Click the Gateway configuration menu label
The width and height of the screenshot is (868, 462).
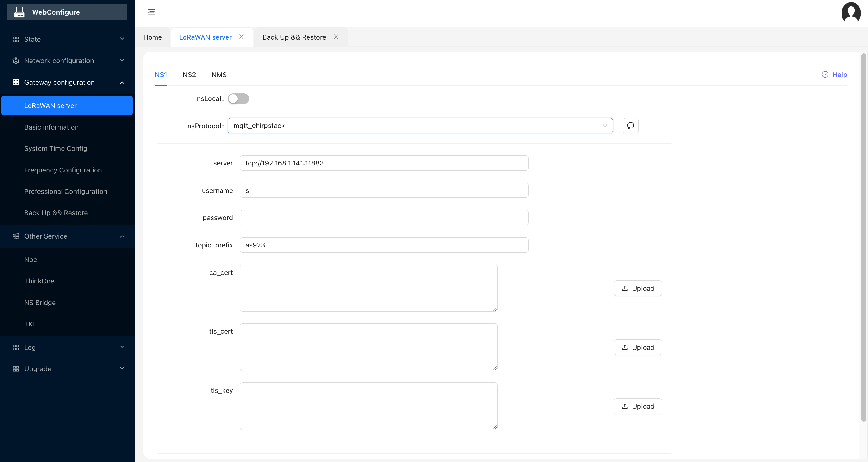(x=59, y=82)
